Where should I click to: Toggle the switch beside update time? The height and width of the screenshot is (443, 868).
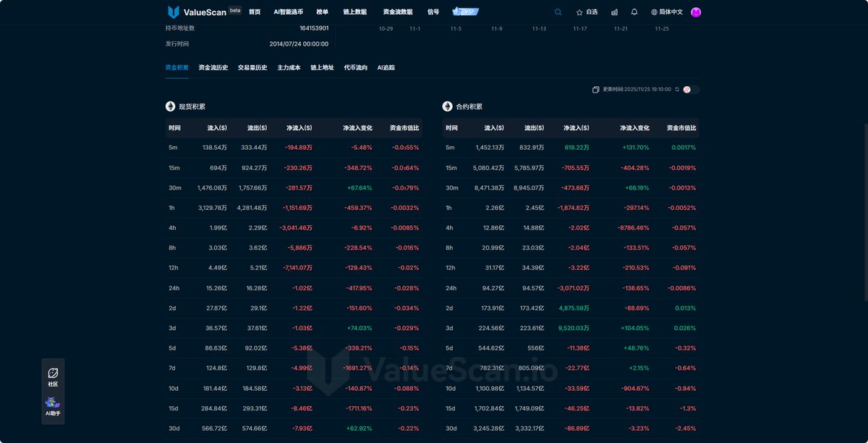[x=692, y=90]
